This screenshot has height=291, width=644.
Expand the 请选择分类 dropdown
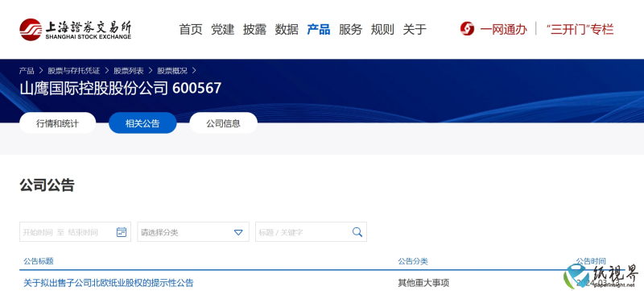pos(193,232)
